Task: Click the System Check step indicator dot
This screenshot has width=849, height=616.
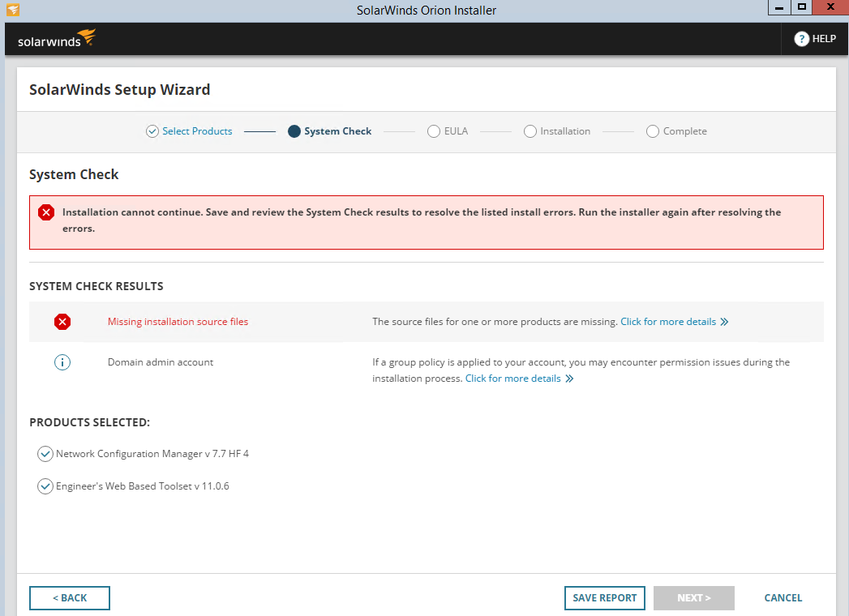Action: (294, 131)
